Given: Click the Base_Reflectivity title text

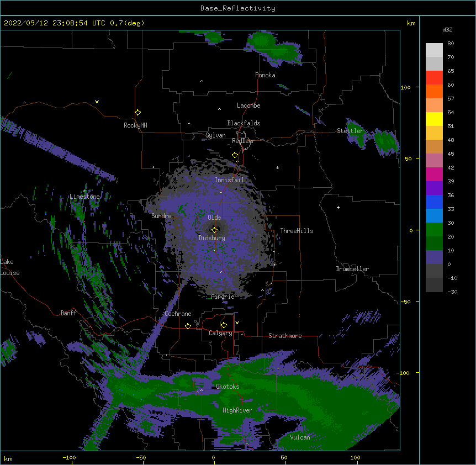Looking at the screenshot, I should tap(238, 8).
